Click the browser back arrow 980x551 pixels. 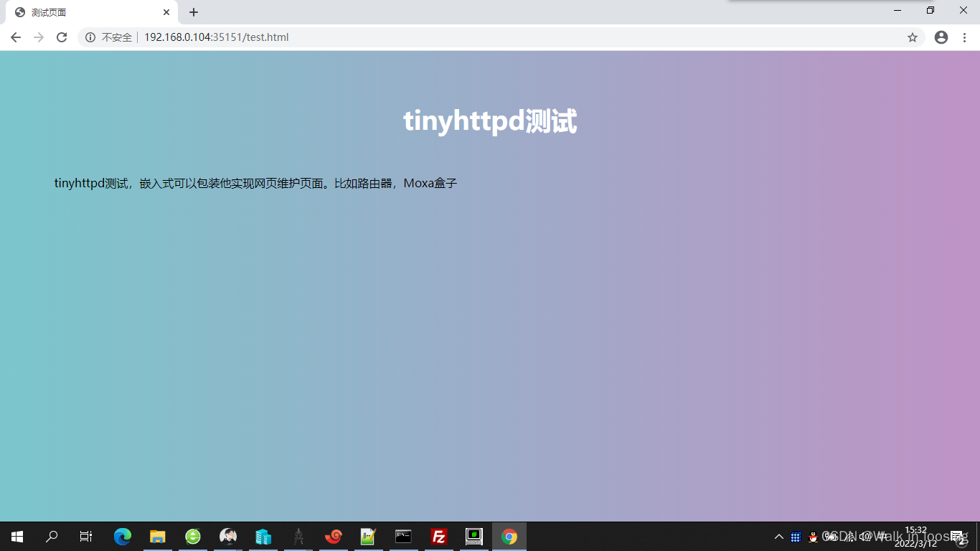[15, 37]
